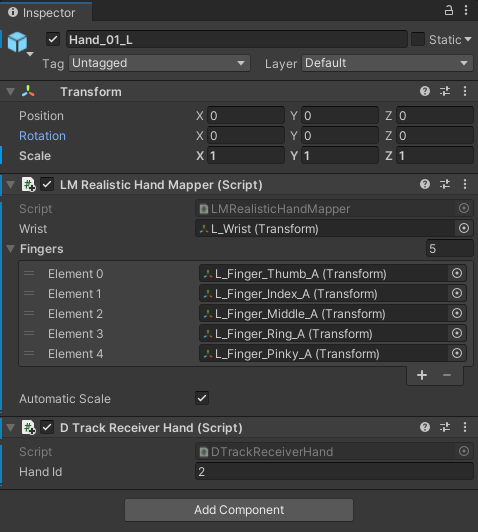The width and height of the screenshot is (478, 532).
Task: Open D Track Receiver Hand help
Action: (425, 427)
